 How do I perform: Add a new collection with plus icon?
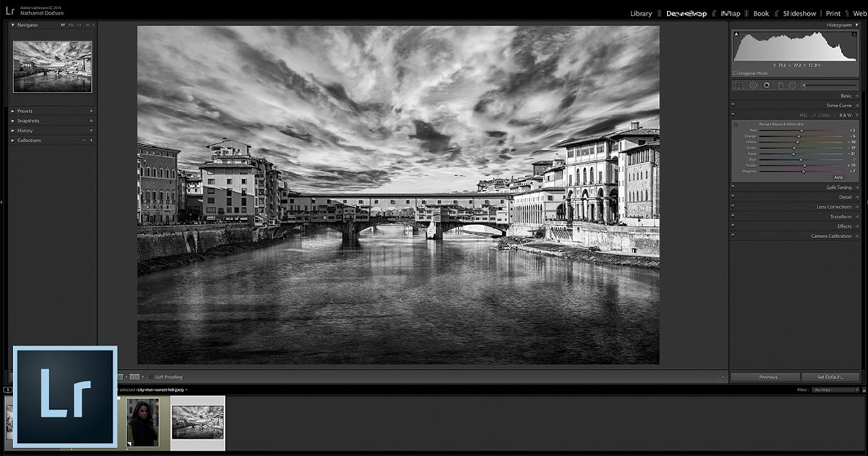click(x=91, y=140)
